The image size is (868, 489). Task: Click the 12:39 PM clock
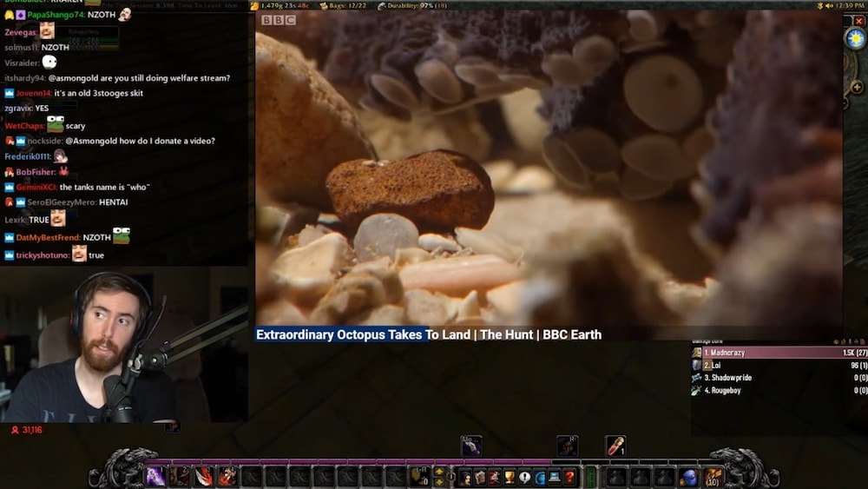point(852,5)
